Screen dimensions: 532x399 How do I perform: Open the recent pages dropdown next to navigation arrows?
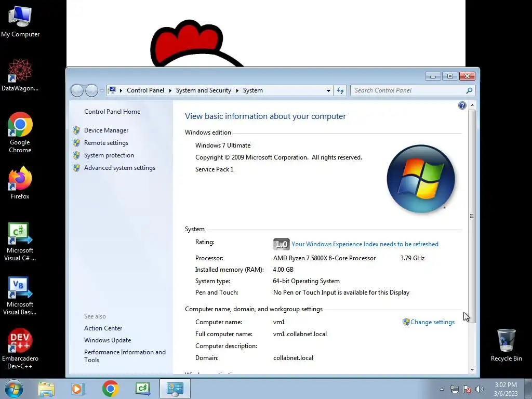(x=102, y=91)
